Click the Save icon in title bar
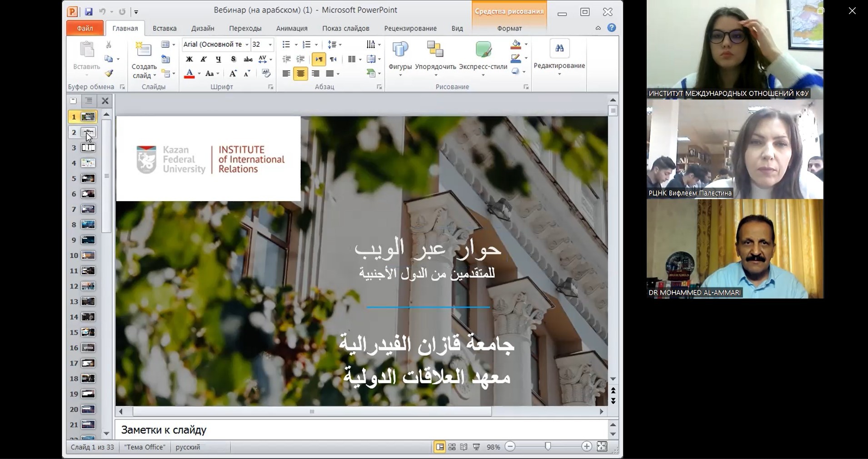 click(x=89, y=12)
